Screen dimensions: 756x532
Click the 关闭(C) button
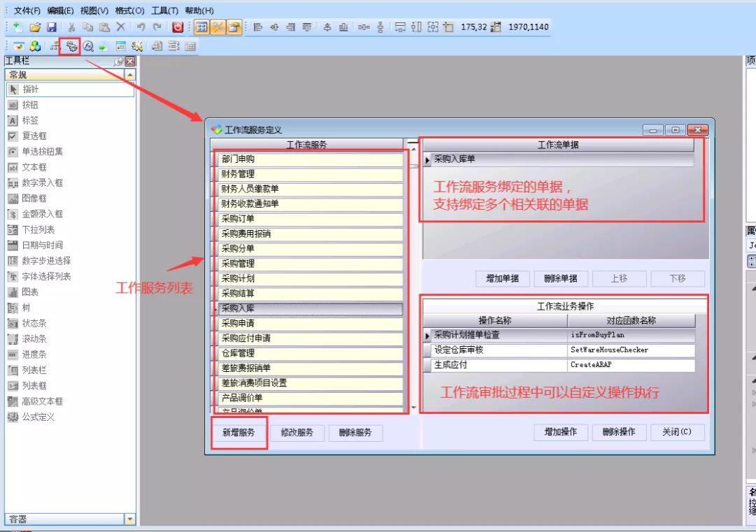678,432
